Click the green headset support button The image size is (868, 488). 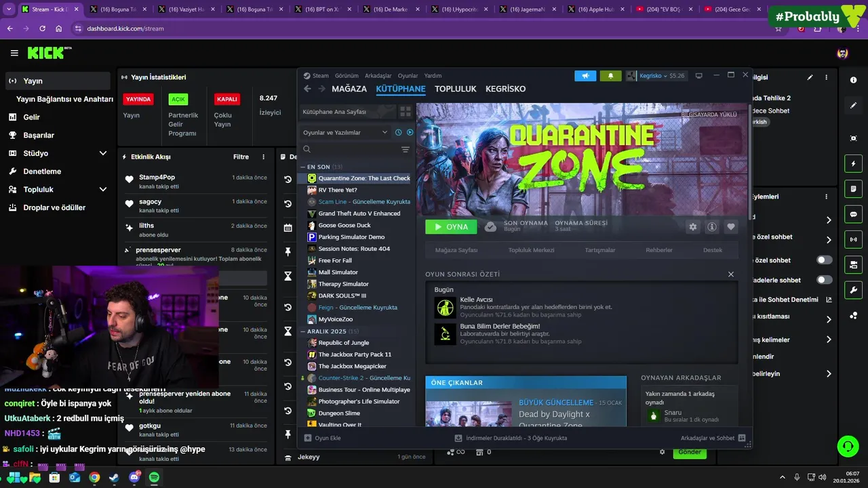coord(848,446)
